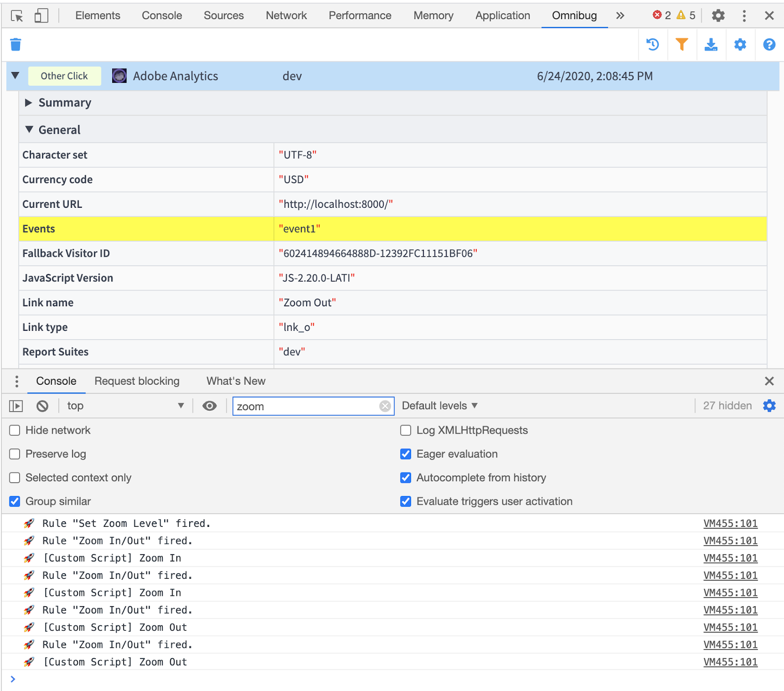
Task: Open the Default levels dropdown
Action: (440, 406)
